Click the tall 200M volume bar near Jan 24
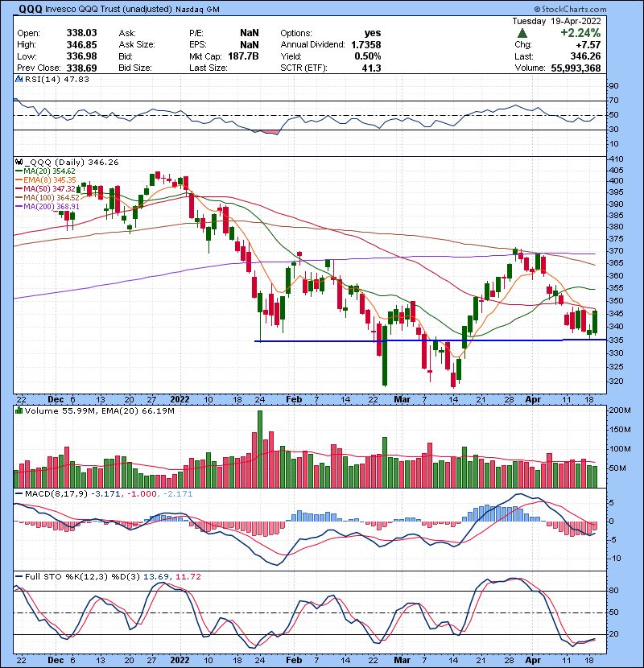Viewport: 644px width, 668px height. (260, 449)
